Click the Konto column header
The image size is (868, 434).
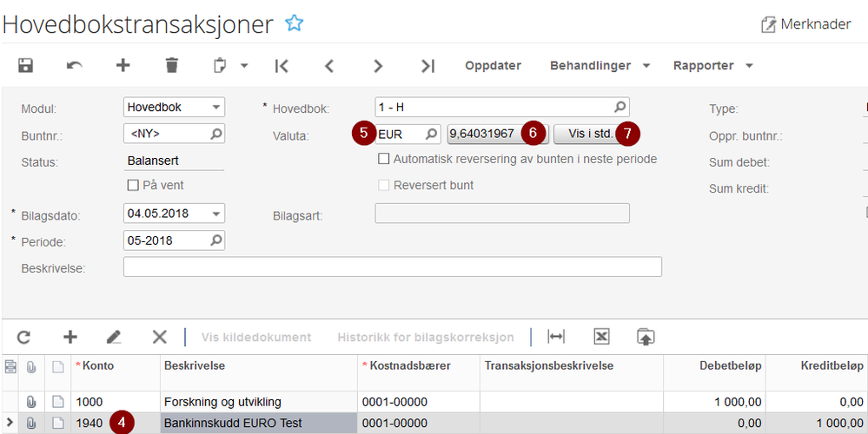coord(116,373)
